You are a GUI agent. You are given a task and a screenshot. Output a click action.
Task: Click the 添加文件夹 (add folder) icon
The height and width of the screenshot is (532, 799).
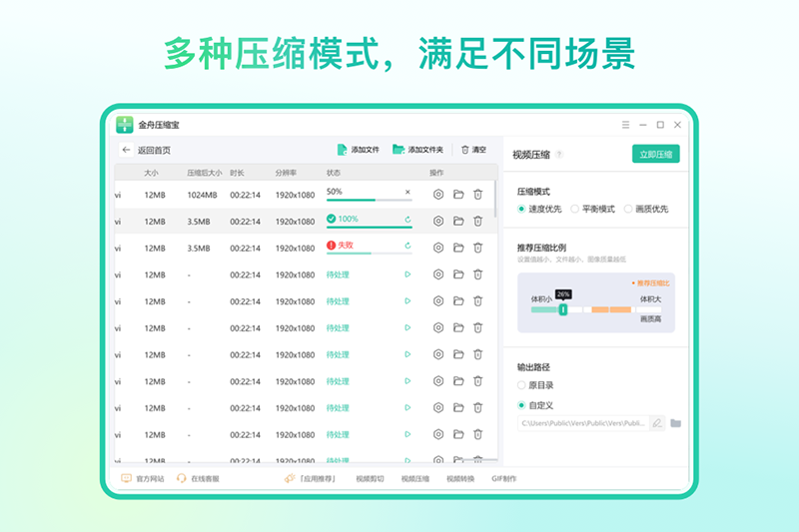click(399, 150)
